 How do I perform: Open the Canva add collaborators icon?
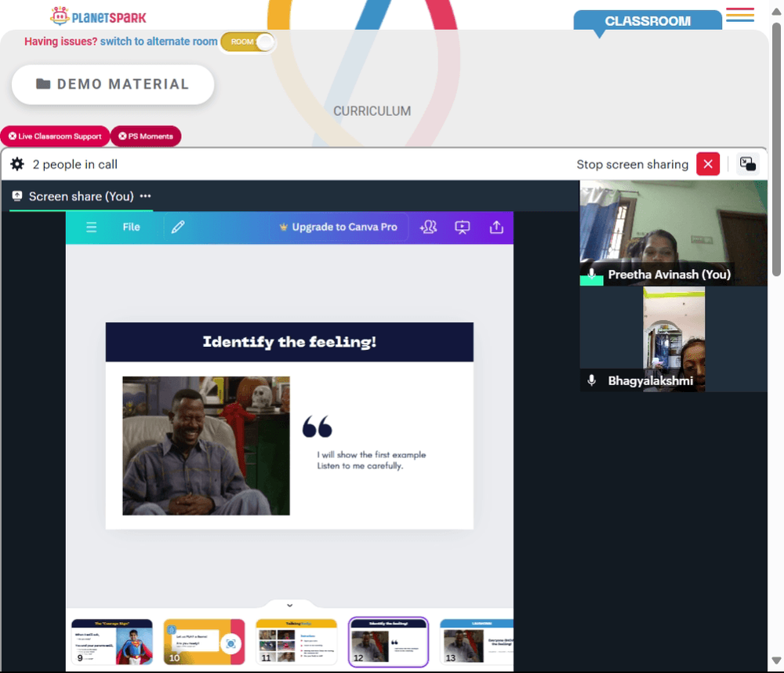pyautogui.click(x=429, y=227)
